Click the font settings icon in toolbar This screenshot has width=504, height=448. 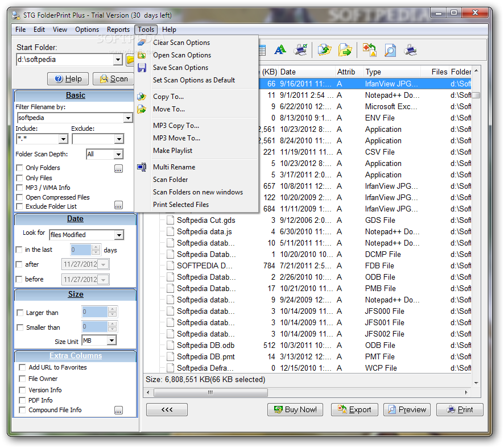[280, 50]
